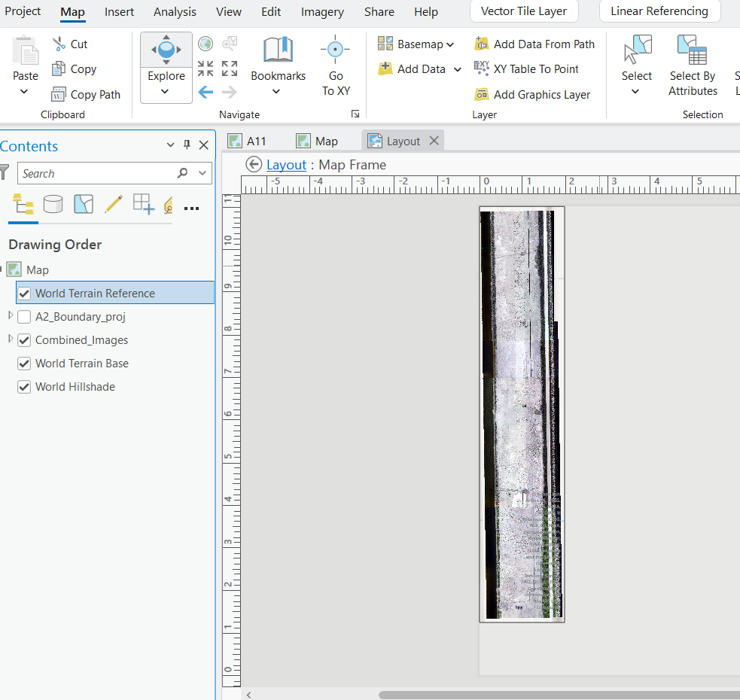Switch to List By Editing pencil view

113,205
